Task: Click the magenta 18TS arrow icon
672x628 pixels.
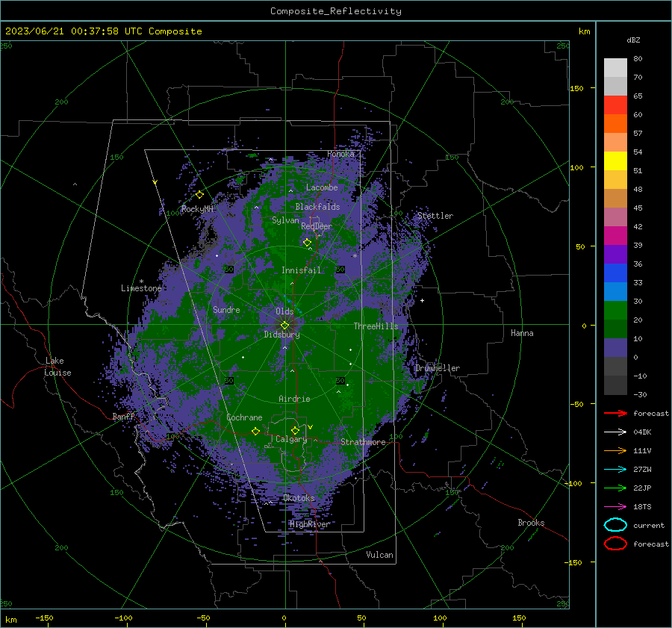Action: click(x=615, y=507)
